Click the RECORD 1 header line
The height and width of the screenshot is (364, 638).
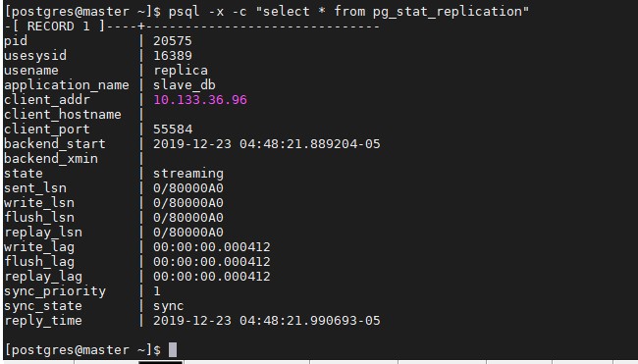click(x=191, y=26)
